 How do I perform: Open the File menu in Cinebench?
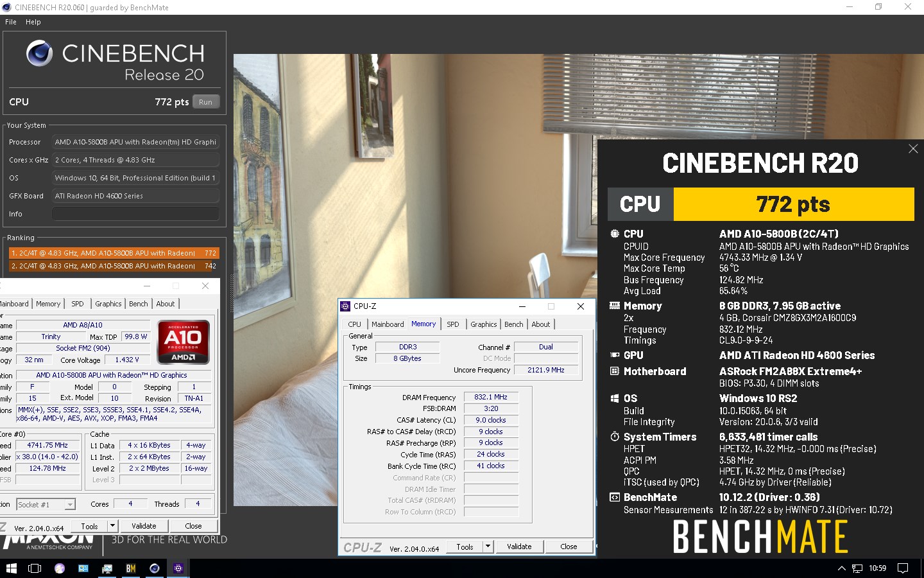11,22
